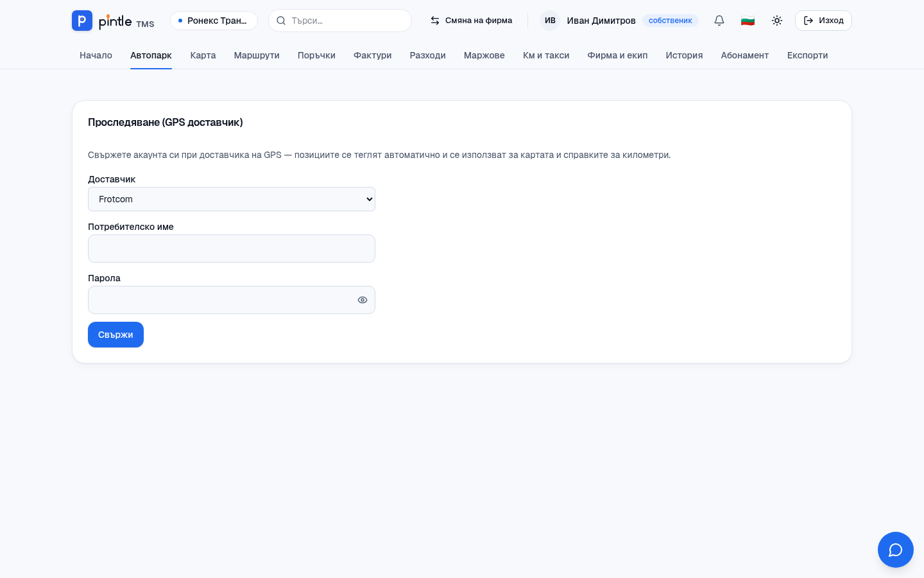Open the Ронекс Тран… company selector
The image size is (924, 578).
(214, 21)
